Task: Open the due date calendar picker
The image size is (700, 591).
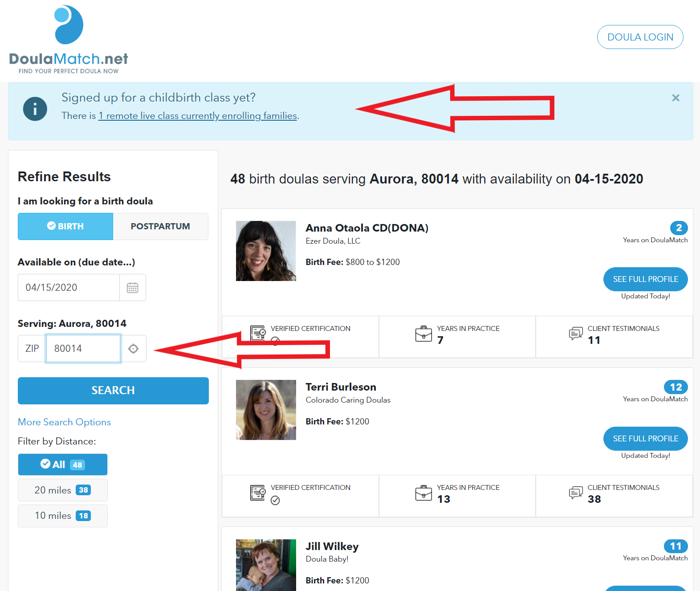Action: (x=133, y=288)
